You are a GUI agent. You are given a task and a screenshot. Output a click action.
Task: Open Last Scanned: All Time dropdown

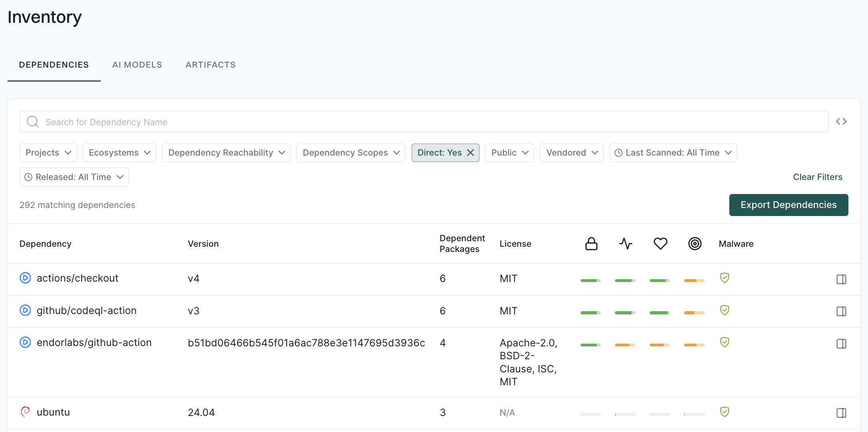click(x=673, y=153)
